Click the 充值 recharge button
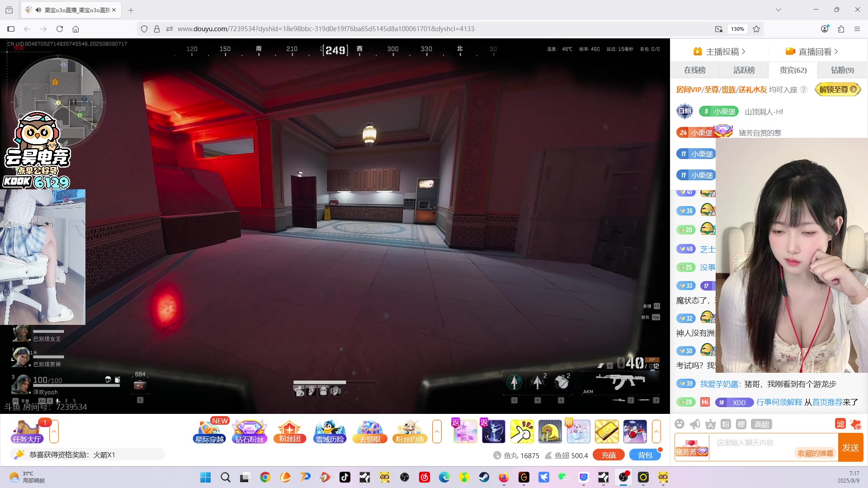 (x=609, y=455)
